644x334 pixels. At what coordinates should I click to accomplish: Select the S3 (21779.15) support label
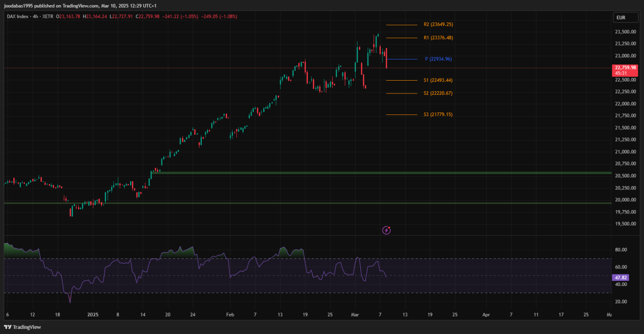click(x=438, y=114)
